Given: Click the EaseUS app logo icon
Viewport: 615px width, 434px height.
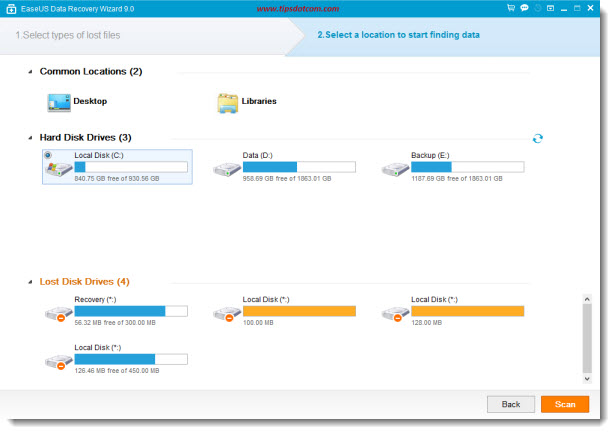Looking at the screenshot, I should coord(11,9).
